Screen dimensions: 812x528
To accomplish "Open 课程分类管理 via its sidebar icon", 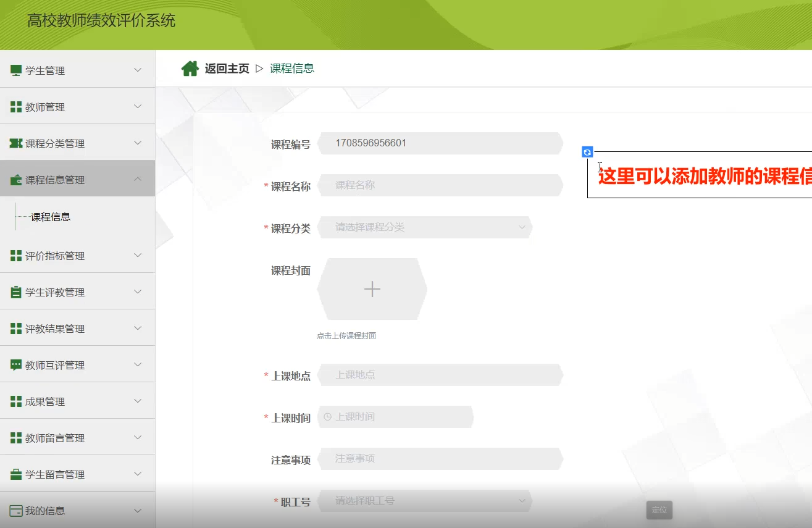I will [x=15, y=142].
